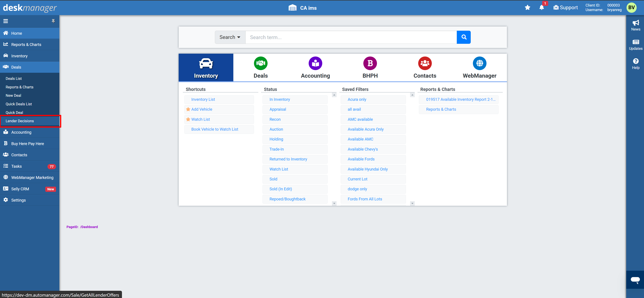Click the hamburger menu icon in sidebar

(x=6, y=21)
